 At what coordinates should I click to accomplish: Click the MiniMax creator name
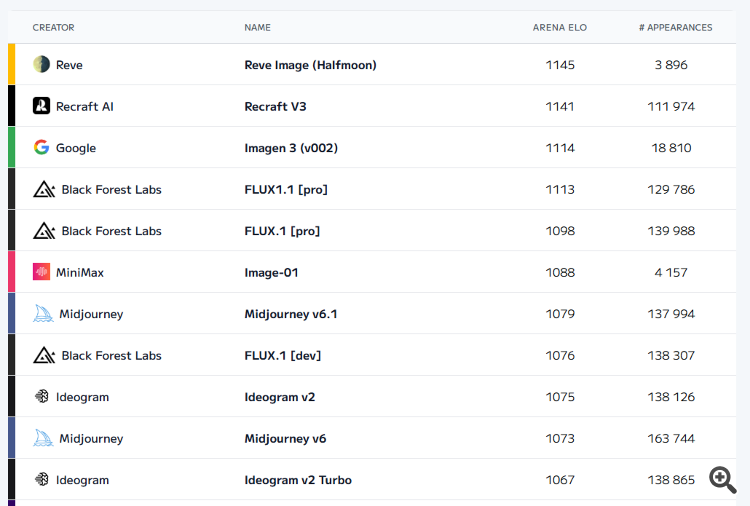pos(80,273)
